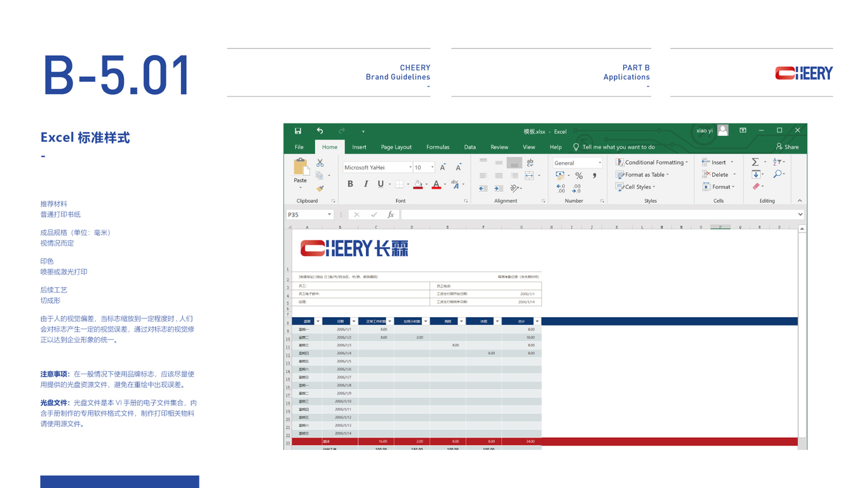
Task: Pick the red Font Color A
Action: point(436,184)
